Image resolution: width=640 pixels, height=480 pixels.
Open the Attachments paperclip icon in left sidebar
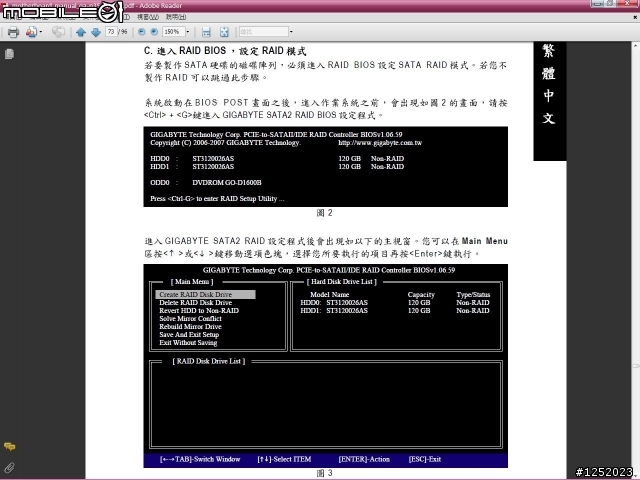[9, 467]
